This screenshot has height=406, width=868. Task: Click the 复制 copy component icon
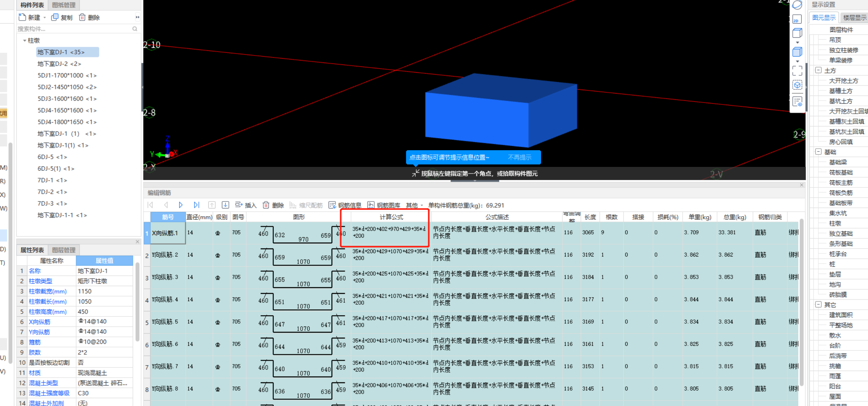(55, 17)
